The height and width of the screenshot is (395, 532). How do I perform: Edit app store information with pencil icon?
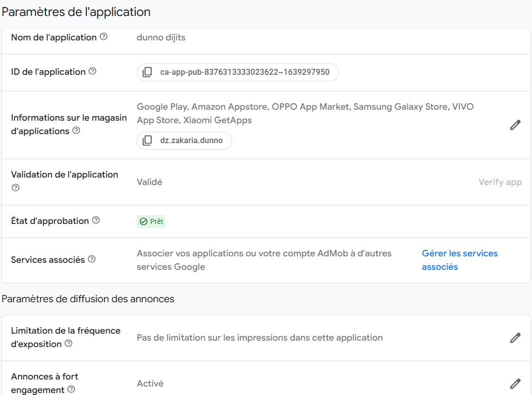[x=515, y=125]
